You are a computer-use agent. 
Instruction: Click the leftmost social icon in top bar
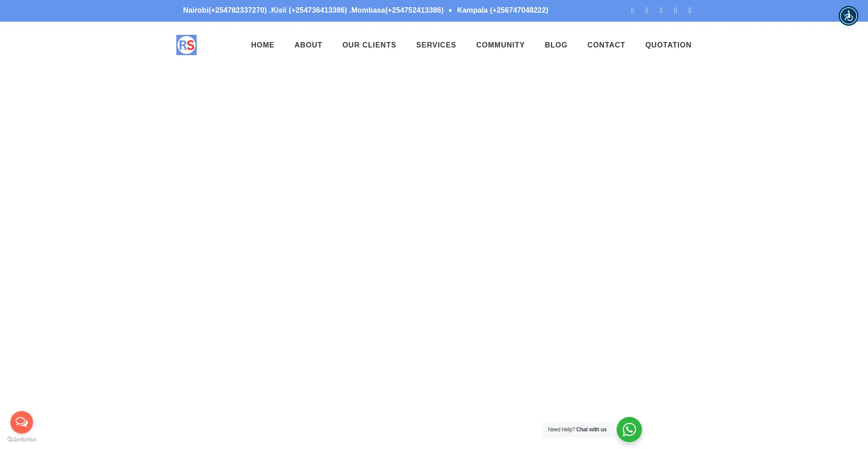point(632,10)
